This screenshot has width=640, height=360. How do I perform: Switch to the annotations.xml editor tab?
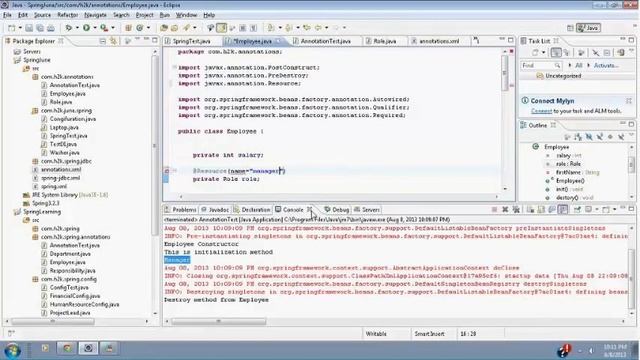(x=436, y=41)
